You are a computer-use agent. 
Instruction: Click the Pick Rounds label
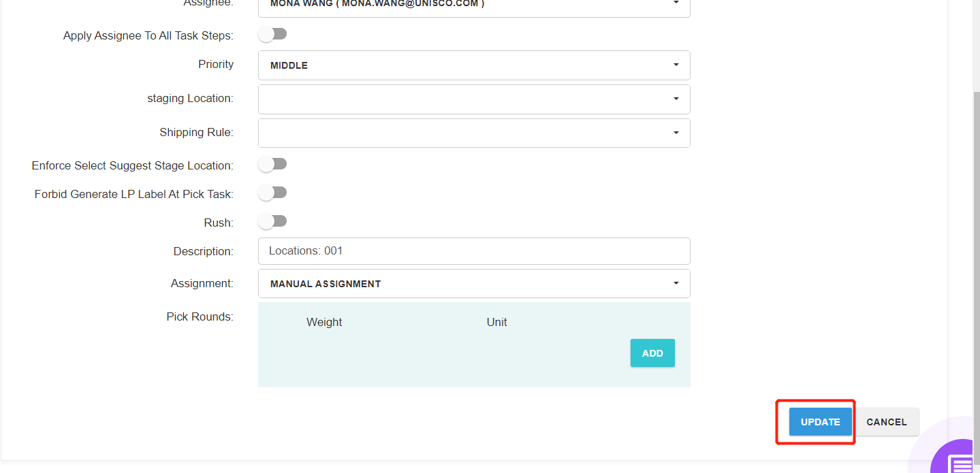(x=200, y=316)
